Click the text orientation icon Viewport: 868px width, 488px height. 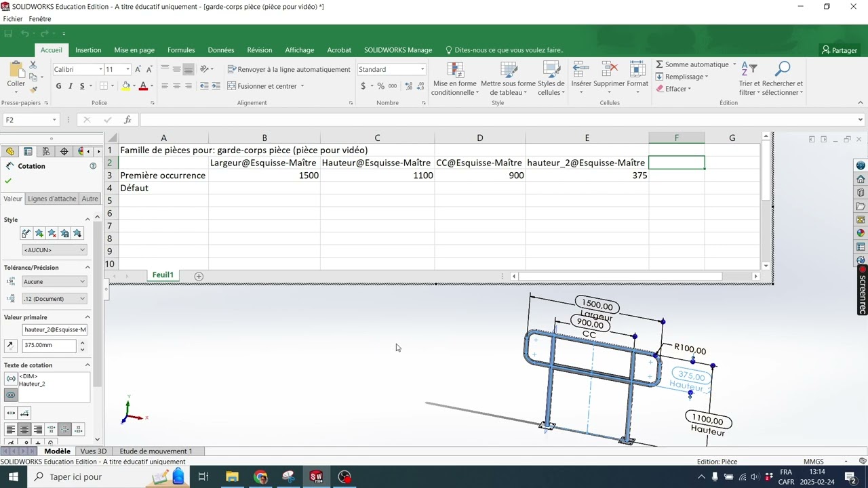pyautogui.click(x=204, y=69)
